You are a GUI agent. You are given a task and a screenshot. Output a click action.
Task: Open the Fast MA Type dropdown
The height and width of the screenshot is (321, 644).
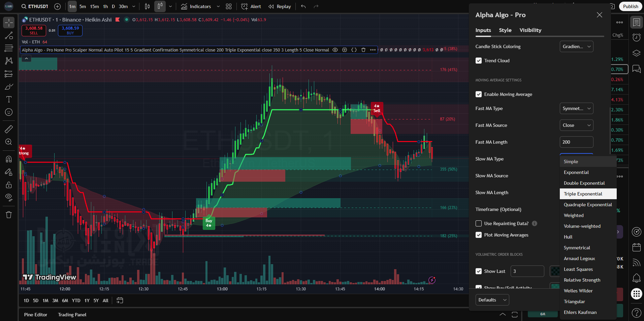point(576,108)
